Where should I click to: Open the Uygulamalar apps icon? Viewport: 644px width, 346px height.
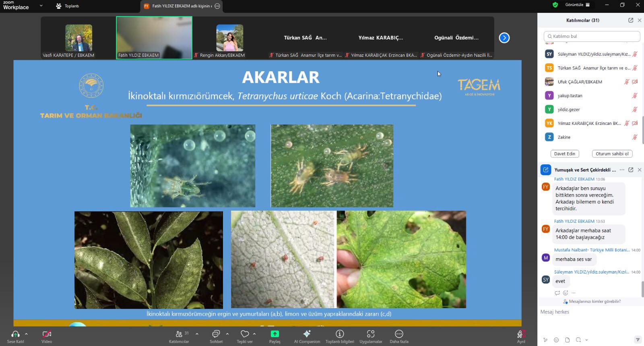click(371, 334)
